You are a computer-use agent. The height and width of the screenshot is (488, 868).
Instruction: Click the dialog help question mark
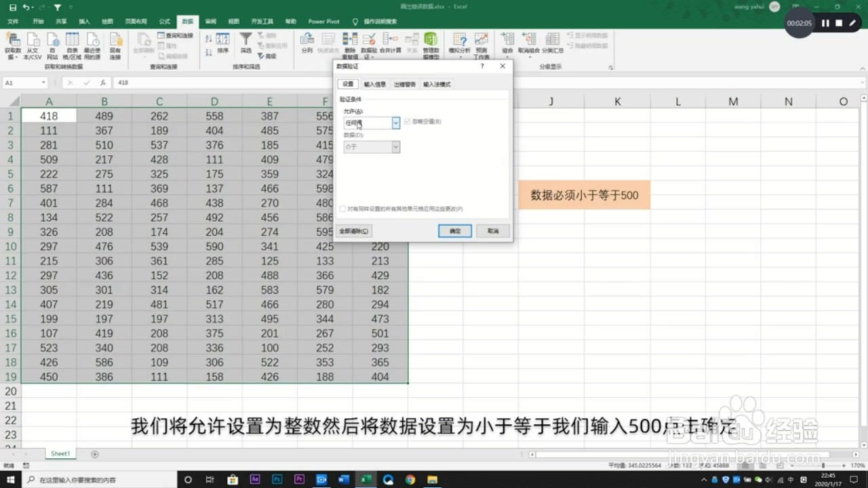[482, 66]
